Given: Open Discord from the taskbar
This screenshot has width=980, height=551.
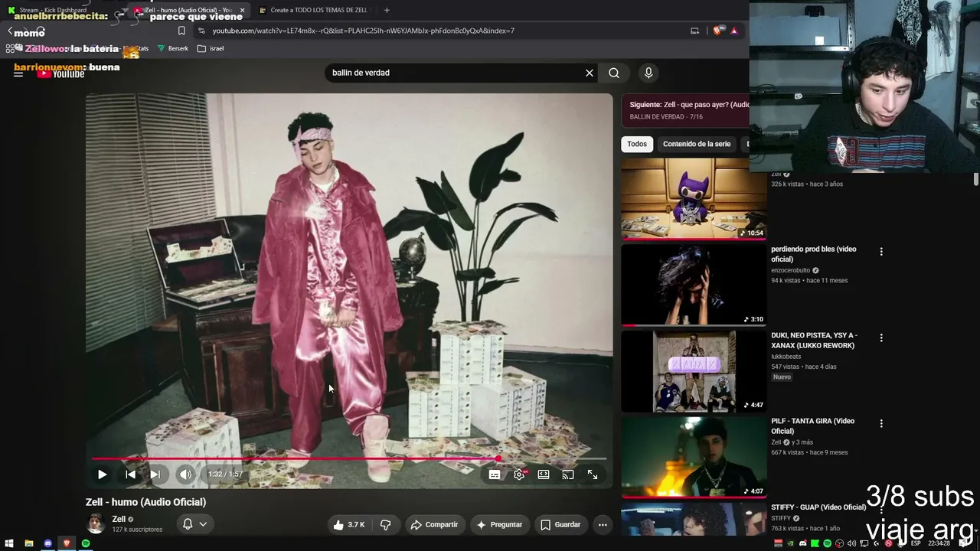Looking at the screenshot, I should [48, 543].
